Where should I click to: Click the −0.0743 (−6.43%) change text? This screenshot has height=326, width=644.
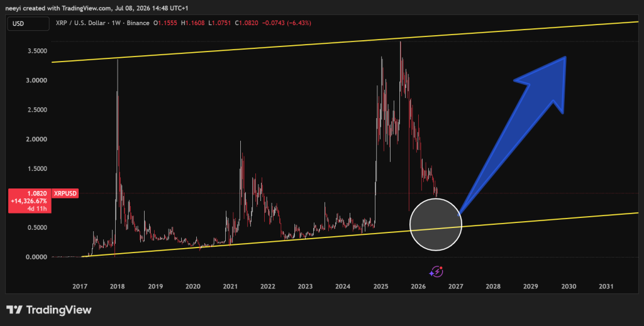point(287,23)
